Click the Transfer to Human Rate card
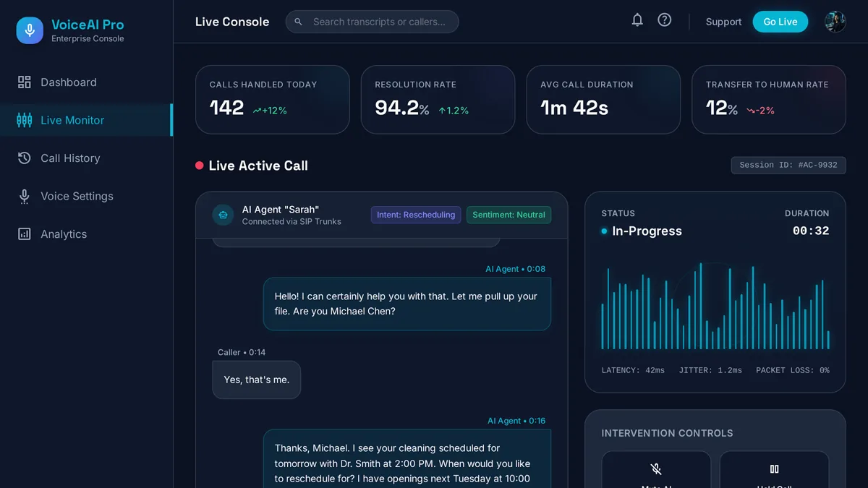868x488 pixels. point(769,100)
